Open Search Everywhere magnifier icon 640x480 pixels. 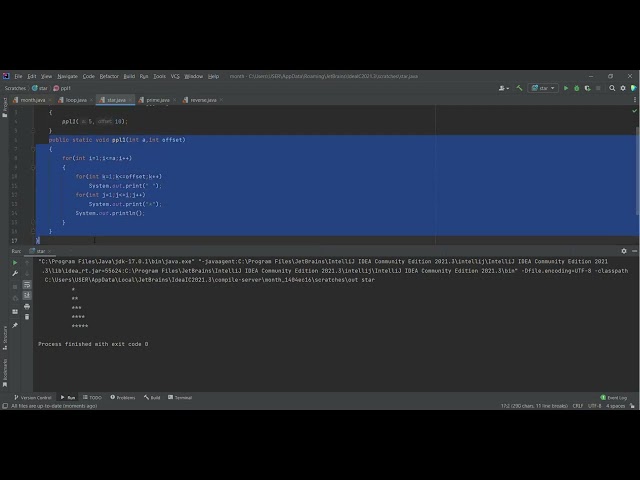click(612, 88)
